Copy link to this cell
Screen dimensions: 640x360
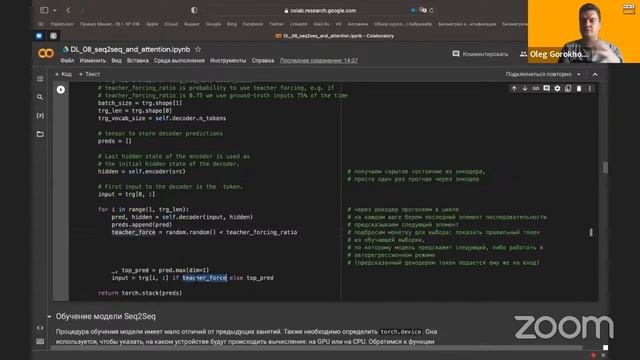(x=536, y=89)
